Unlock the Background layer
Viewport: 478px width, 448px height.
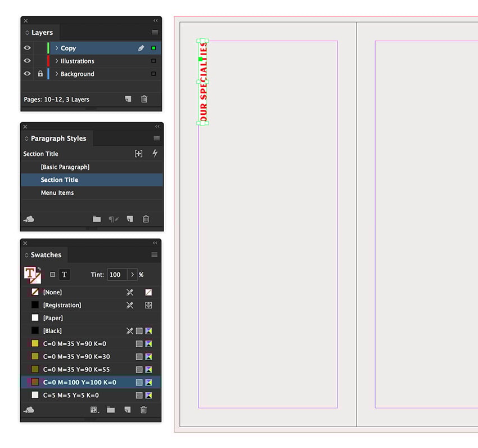pos(40,74)
